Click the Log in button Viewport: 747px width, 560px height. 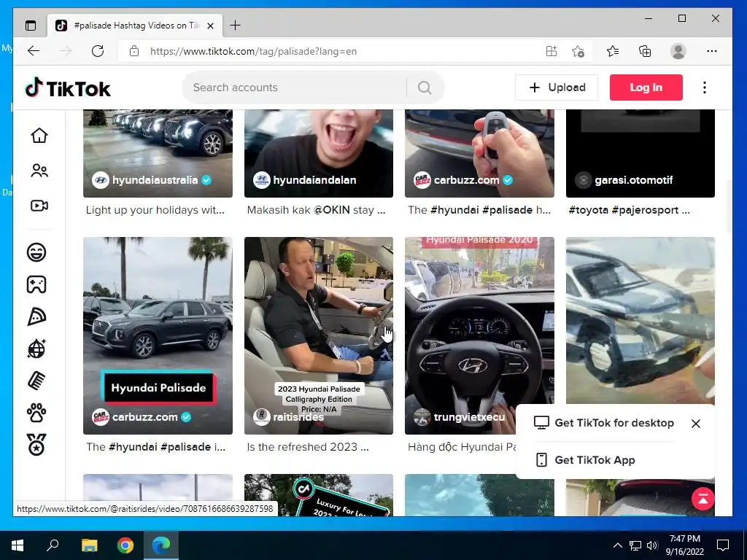click(646, 87)
